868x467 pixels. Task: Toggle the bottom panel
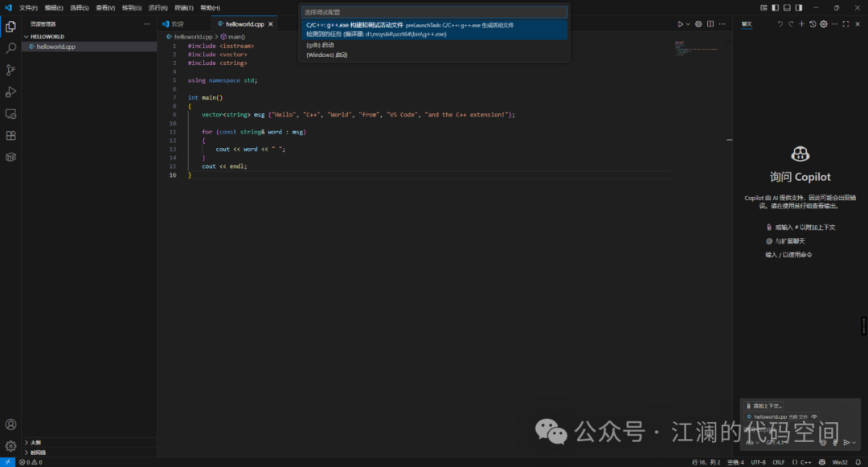[x=787, y=8]
